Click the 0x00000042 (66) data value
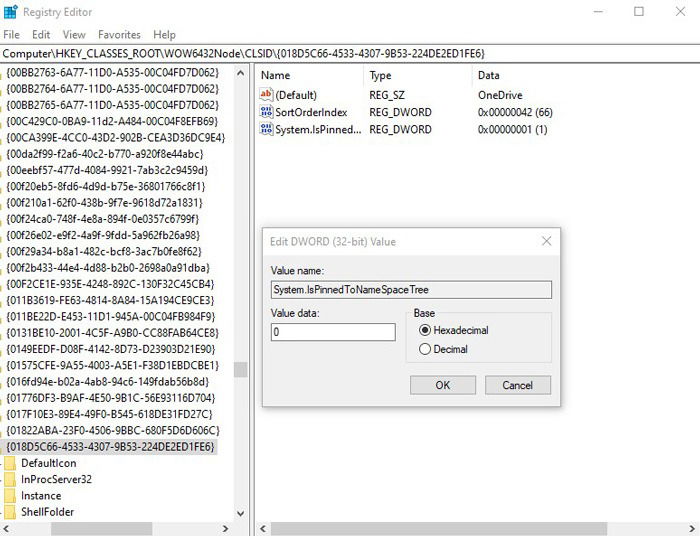The image size is (700, 536). pos(515,112)
